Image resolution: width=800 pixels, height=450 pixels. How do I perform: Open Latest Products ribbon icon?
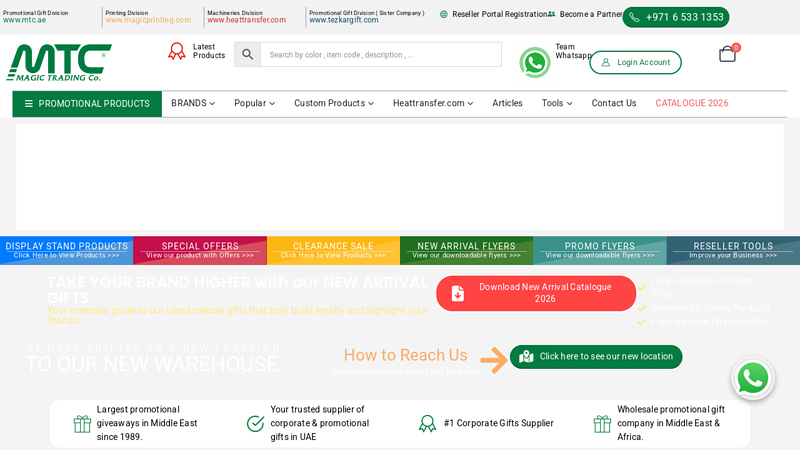pos(177,51)
